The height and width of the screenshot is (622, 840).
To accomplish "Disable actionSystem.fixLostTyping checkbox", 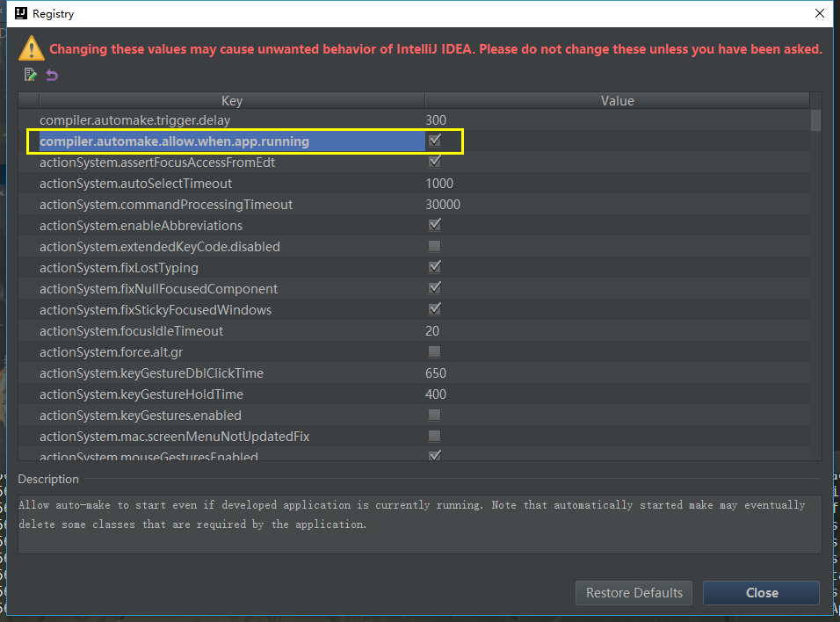I will (434, 267).
